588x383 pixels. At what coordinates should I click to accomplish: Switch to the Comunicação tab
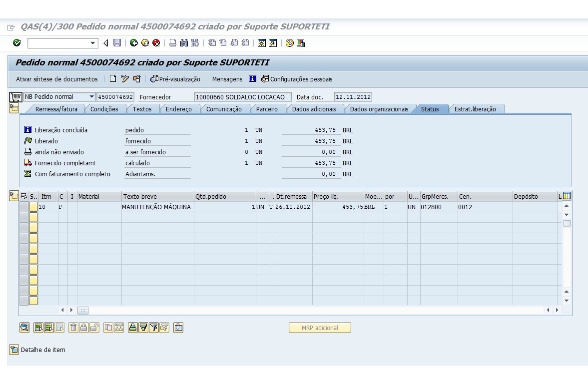[x=224, y=109]
